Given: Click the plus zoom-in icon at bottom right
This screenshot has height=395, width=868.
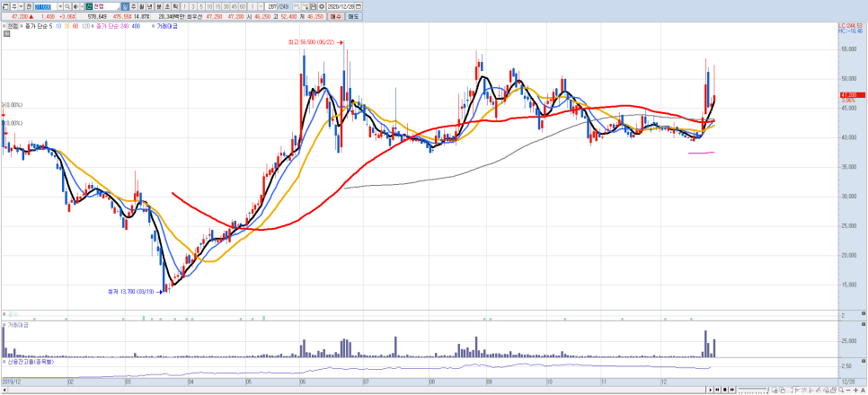Looking at the screenshot, I should coord(855,390).
